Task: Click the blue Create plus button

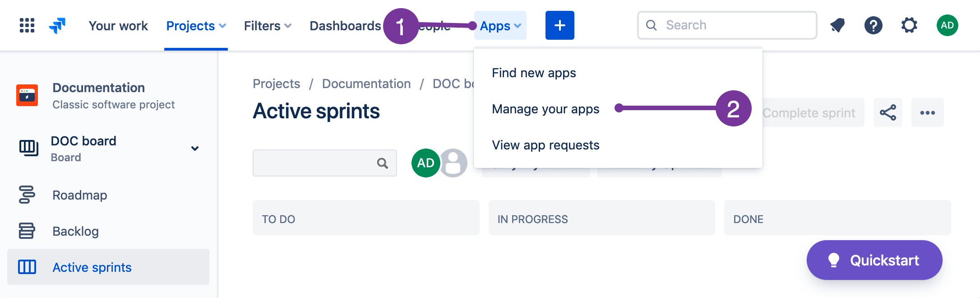Action: click(559, 25)
